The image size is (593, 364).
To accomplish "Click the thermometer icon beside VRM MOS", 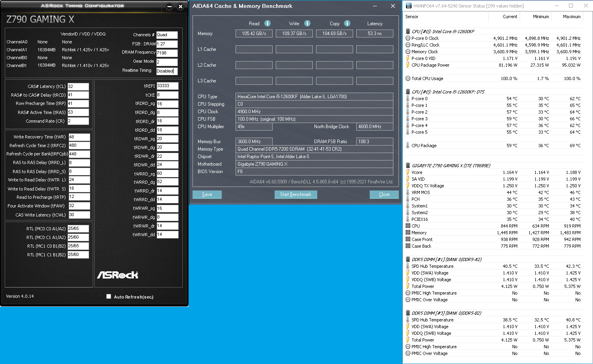I will tap(408, 192).
